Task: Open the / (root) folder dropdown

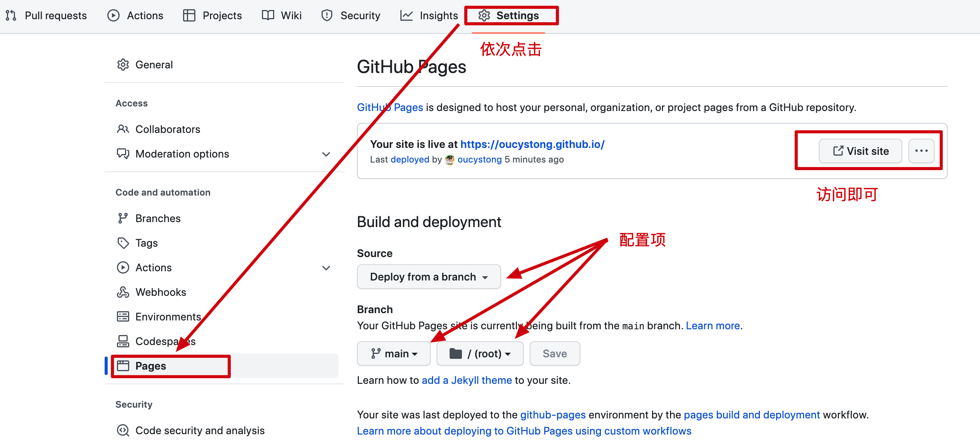Action: (x=480, y=353)
